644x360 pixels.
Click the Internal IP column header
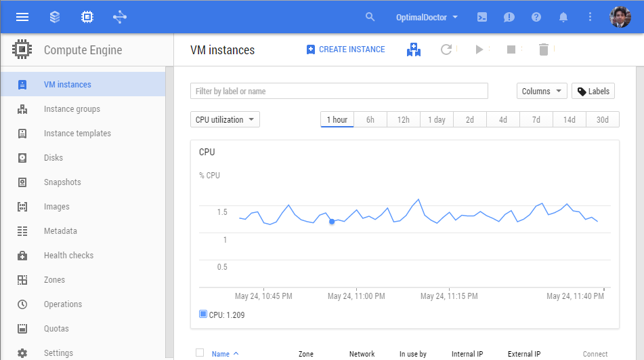(467, 354)
